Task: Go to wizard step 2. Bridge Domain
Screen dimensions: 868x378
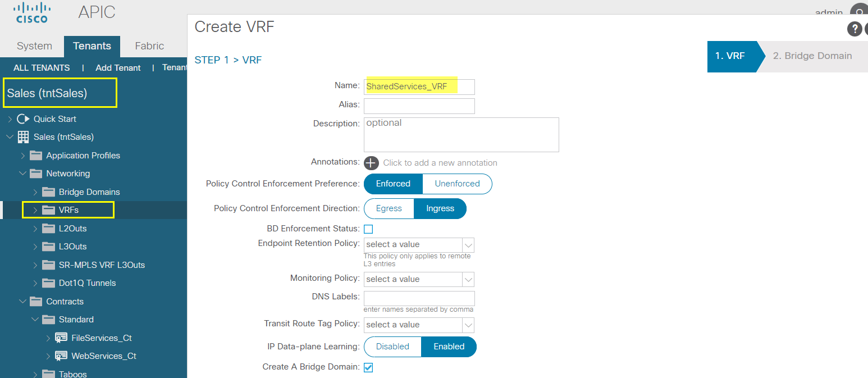Action: click(x=812, y=56)
